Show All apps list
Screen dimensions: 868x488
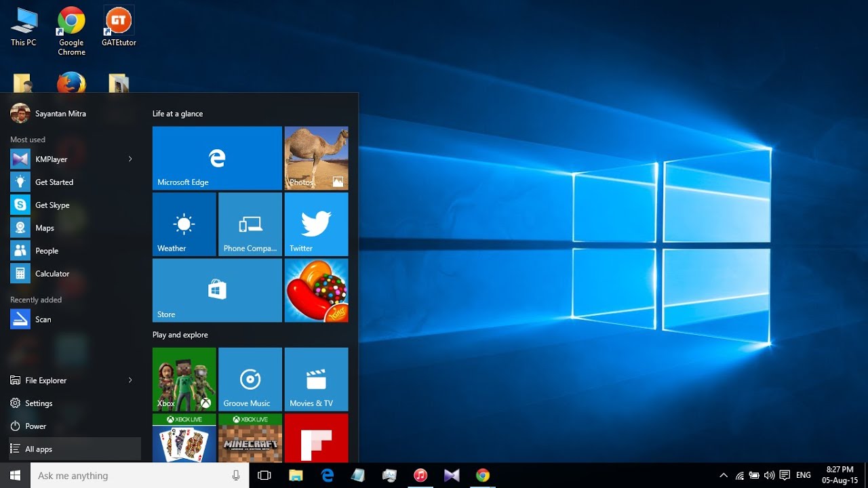[73, 449]
